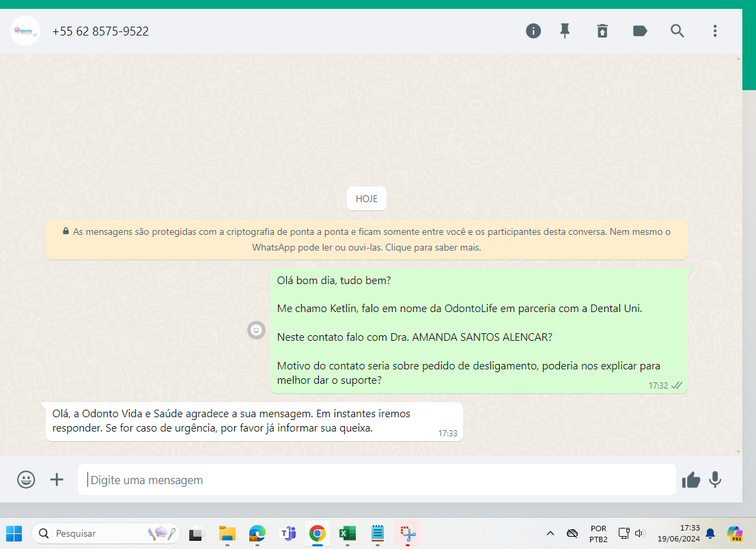Switch to Google Chrome in taskbar
This screenshot has height=549, width=756.
point(318,533)
